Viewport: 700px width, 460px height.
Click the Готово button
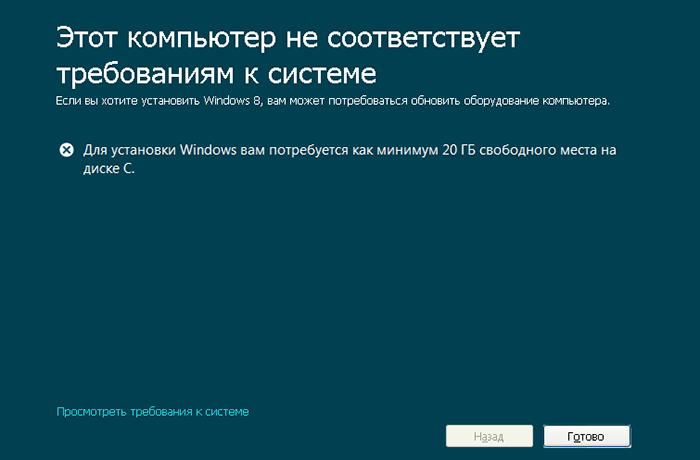[x=587, y=436]
